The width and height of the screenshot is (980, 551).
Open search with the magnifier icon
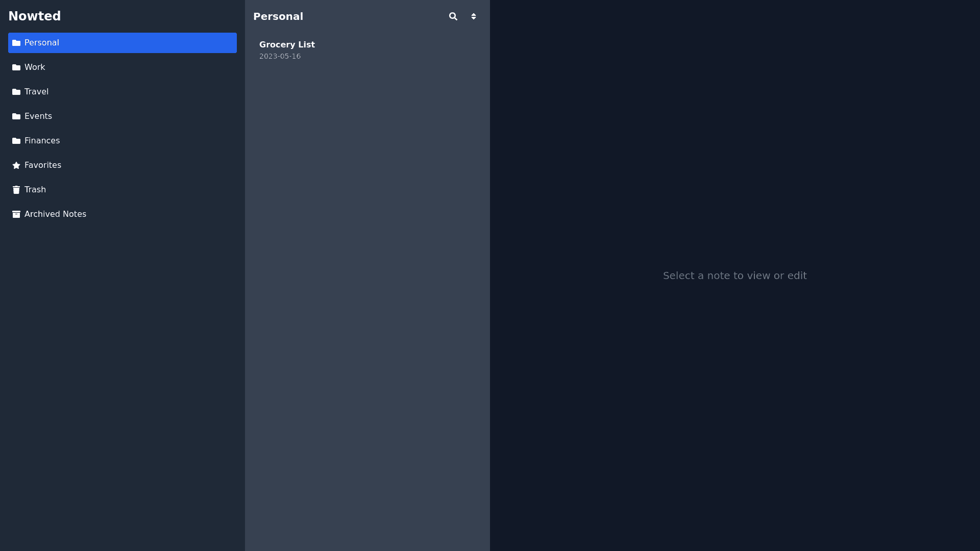[453, 16]
